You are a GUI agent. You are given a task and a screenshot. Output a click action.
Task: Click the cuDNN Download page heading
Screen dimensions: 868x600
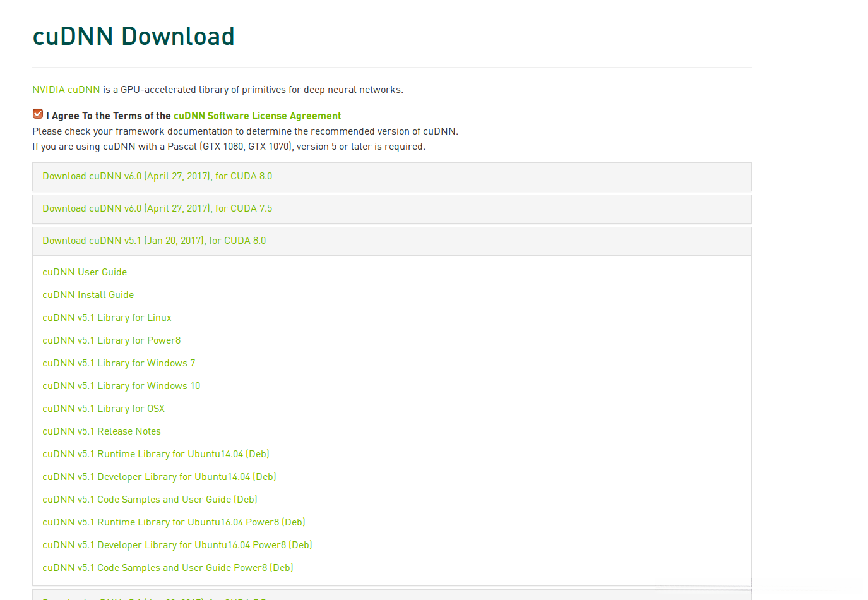coord(133,36)
